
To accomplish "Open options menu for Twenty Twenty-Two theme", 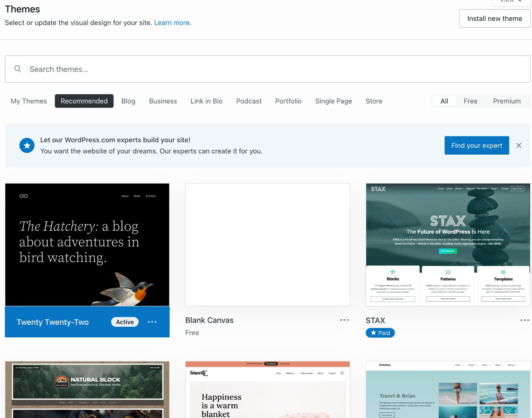I will click(x=152, y=322).
